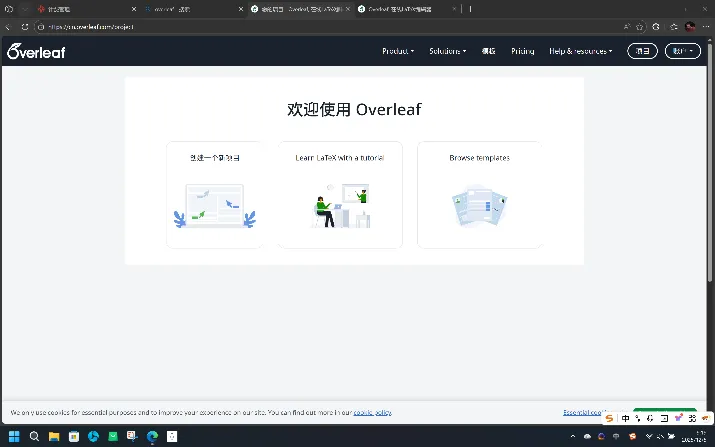Click the new project illustration thumbnail
This screenshot has height=447, width=715.
pyautogui.click(x=215, y=206)
